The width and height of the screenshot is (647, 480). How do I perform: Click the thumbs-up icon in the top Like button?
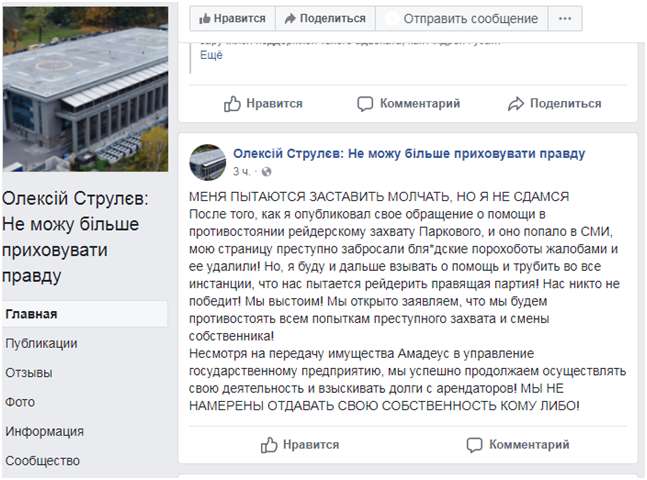pos(205,18)
